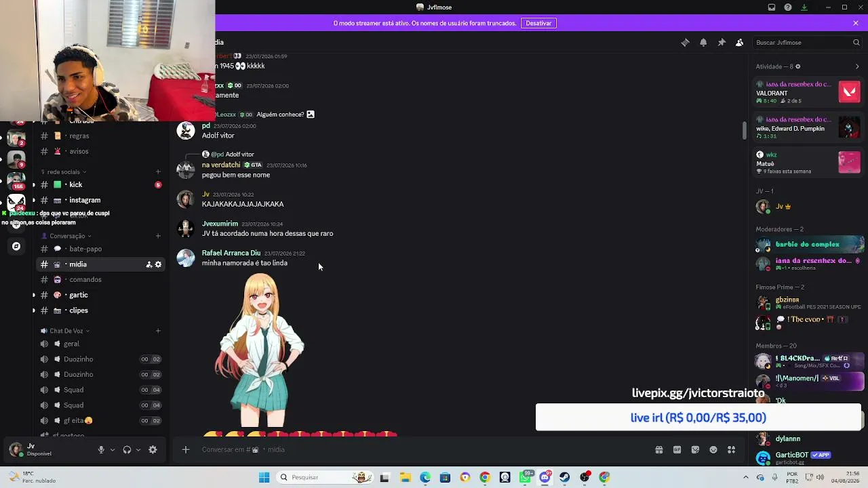This screenshot has width=868, height=488.
Task: Click the Jvexumirim username
Action: (220, 224)
